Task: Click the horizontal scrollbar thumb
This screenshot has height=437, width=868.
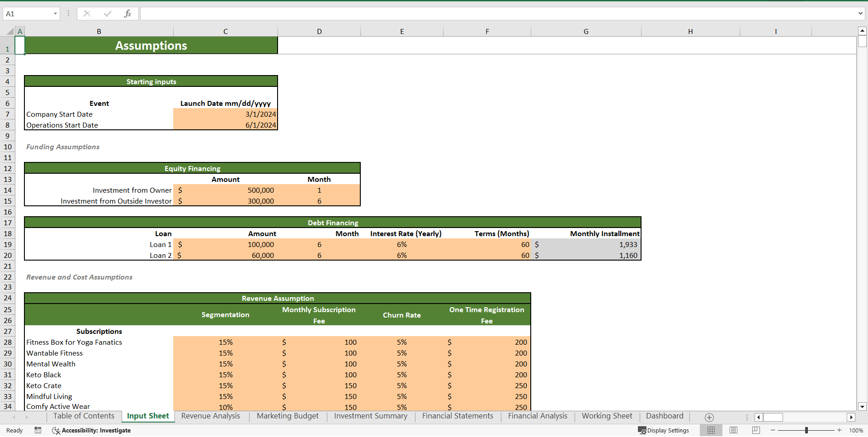Action: click(x=773, y=417)
